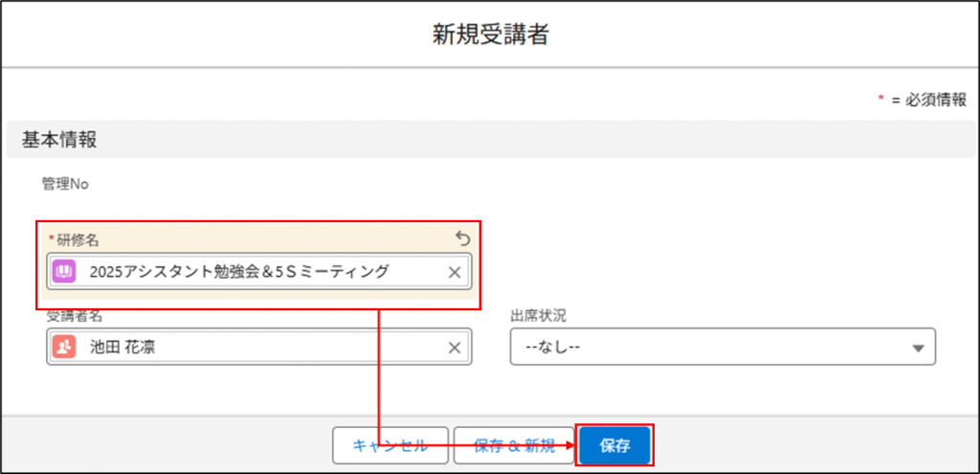Click the 研修名 field label
The height and width of the screenshot is (474, 980).
click(78, 239)
